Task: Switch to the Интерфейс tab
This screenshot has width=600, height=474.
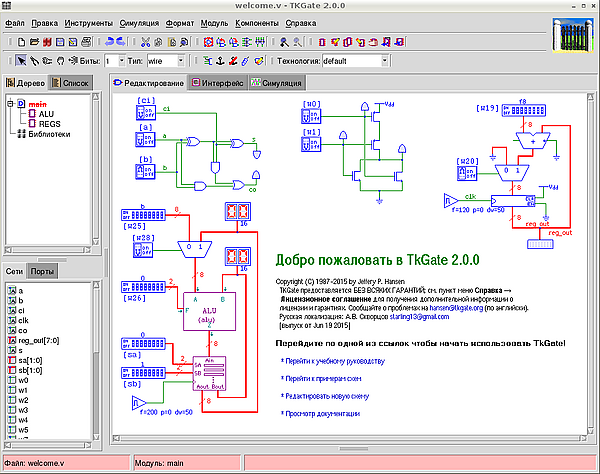Action: click(x=218, y=83)
